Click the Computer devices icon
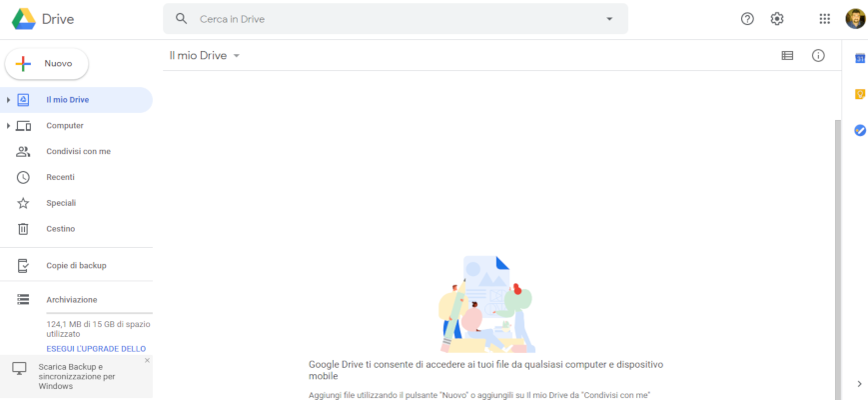This screenshot has height=400, width=868. [x=23, y=126]
